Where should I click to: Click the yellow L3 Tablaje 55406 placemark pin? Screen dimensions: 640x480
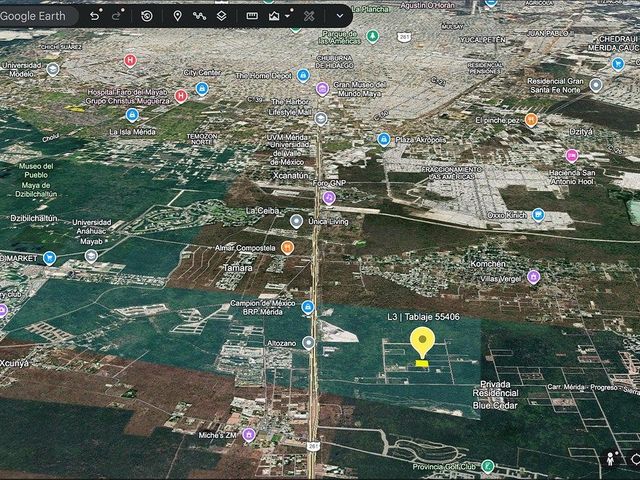pos(422,342)
